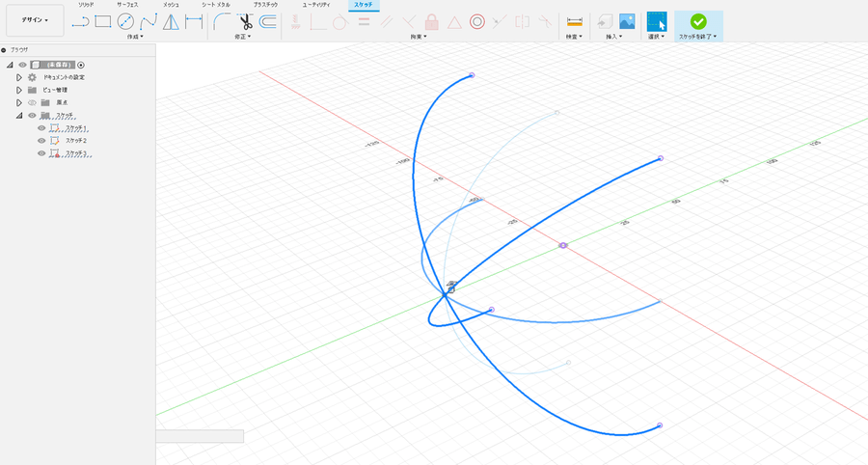Show the hidden 原点 folder via eye

click(32, 102)
